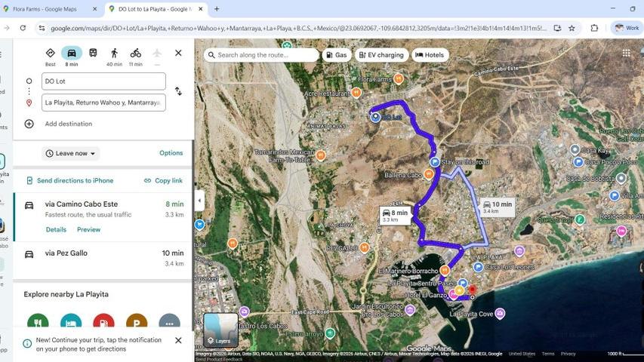
Task: Open route Options link
Action: coord(171,153)
